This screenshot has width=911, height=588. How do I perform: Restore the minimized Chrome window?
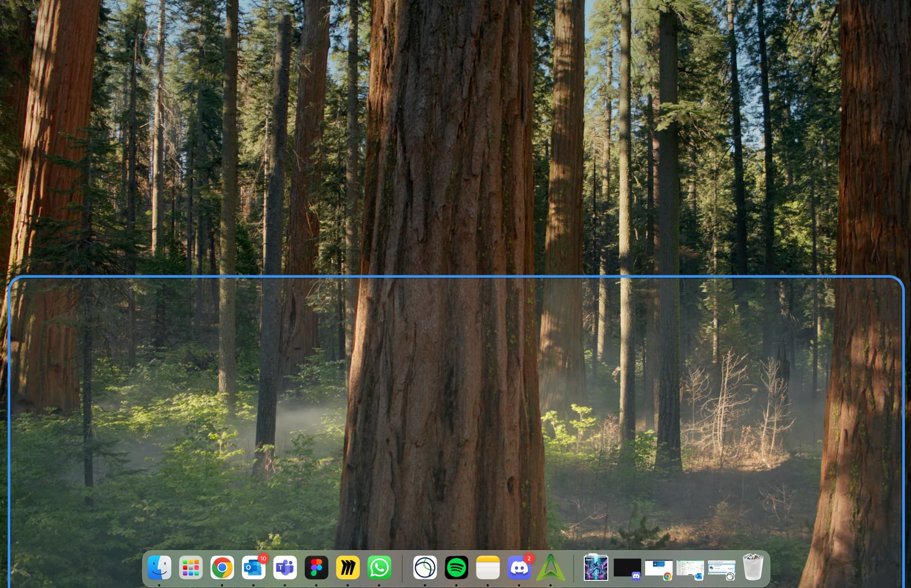point(659,568)
